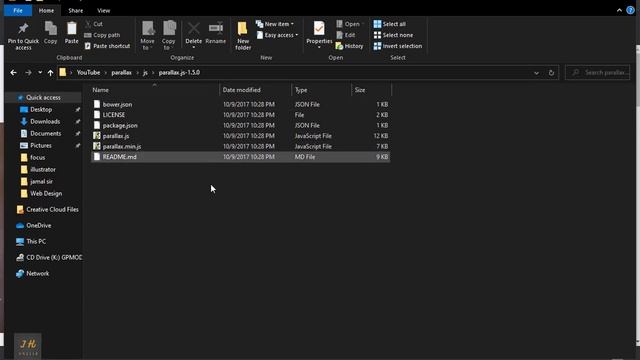Viewport: 640px width, 360px height.
Task: Expand address bar history dropdown
Action: pyautogui.click(x=536, y=73)
